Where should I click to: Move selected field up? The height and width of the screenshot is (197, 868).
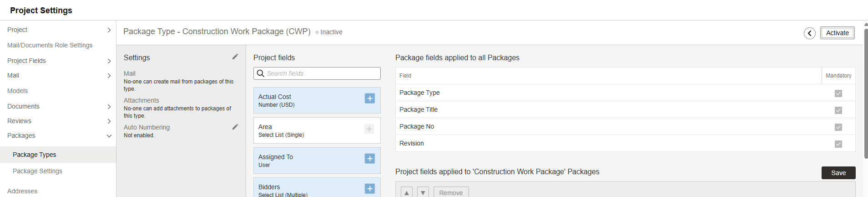tap(407, 192)
